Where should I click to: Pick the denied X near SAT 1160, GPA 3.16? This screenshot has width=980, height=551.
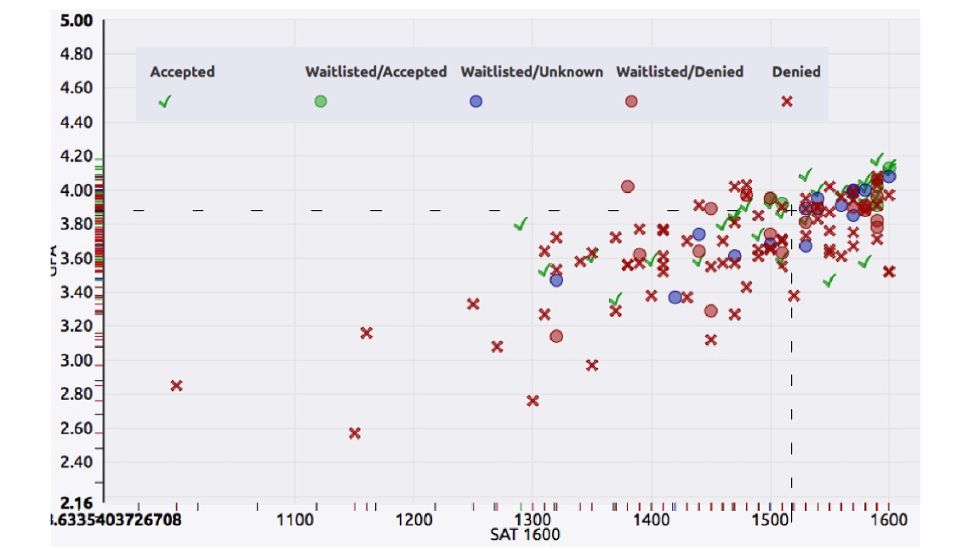[367, 333]
